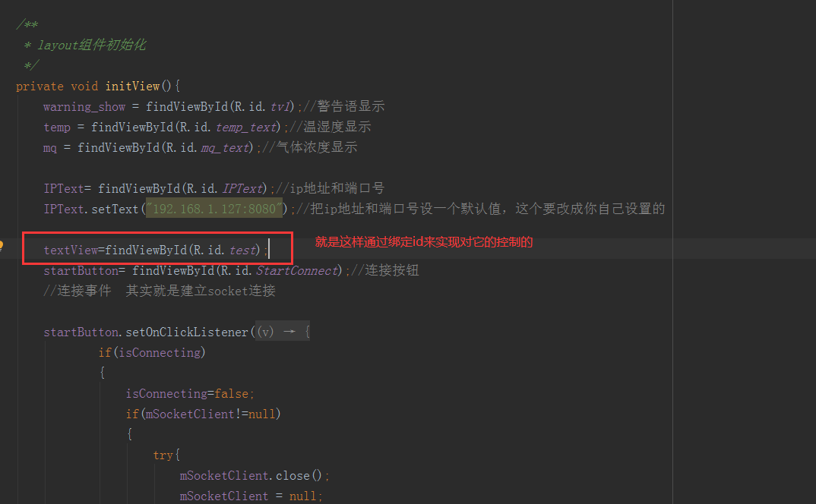Select the setText method call
Image resolution: width=816 pixels, height=504 pixels.
[x=117, y=208]
